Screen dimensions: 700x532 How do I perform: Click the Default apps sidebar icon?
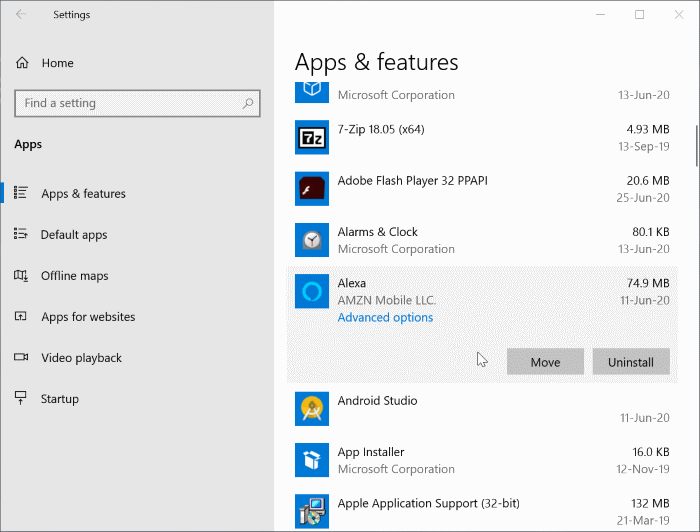[21, 234]
